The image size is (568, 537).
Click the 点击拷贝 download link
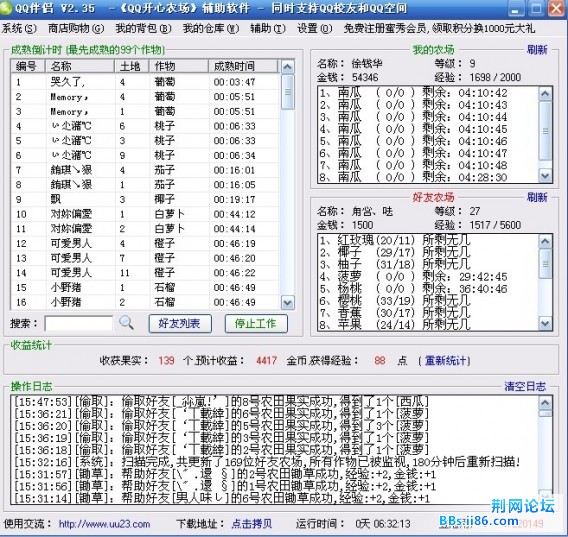(x=252, y=524)
